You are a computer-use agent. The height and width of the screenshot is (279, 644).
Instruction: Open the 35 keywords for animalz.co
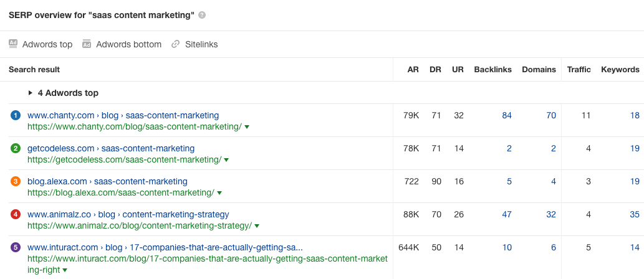pyautogui.click(x=635, y=214)
